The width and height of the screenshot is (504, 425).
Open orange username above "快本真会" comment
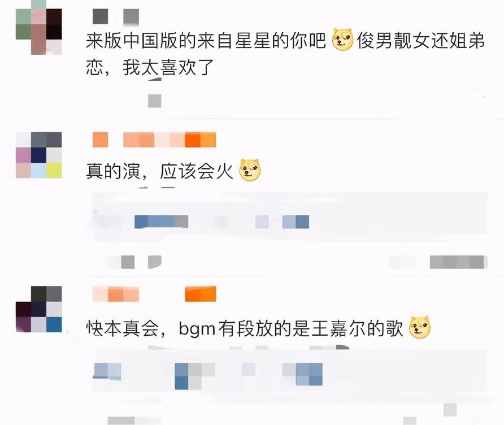coord(116,294)
